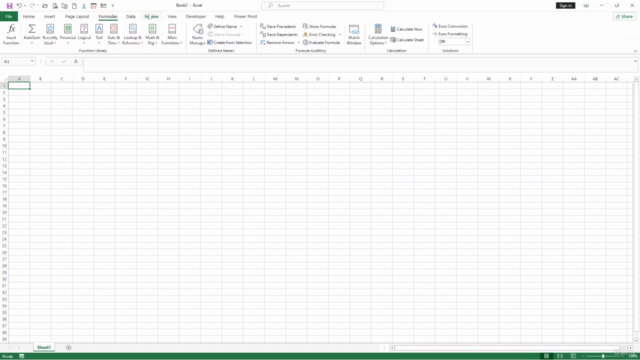Viewport: 640px width, 360px height.
Task: Click the Open folder icon in Quick Access Toolbar
Action: pyautogui.click(x=45, y=6)
